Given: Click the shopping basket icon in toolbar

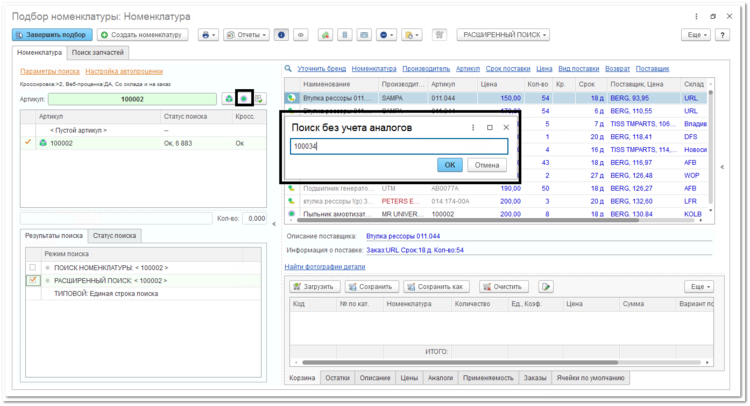Looking at the screenshot, I should coord(439,35).
